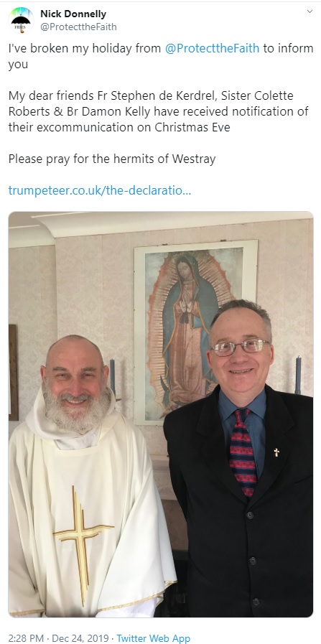Click the Nick Donnelly display name
This screenshot has height=644, width=321.
pos(73,14)
